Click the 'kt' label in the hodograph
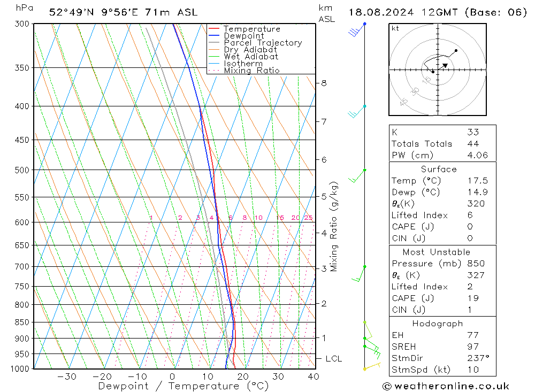Screen dimensions: 535x392 [395, 28]
